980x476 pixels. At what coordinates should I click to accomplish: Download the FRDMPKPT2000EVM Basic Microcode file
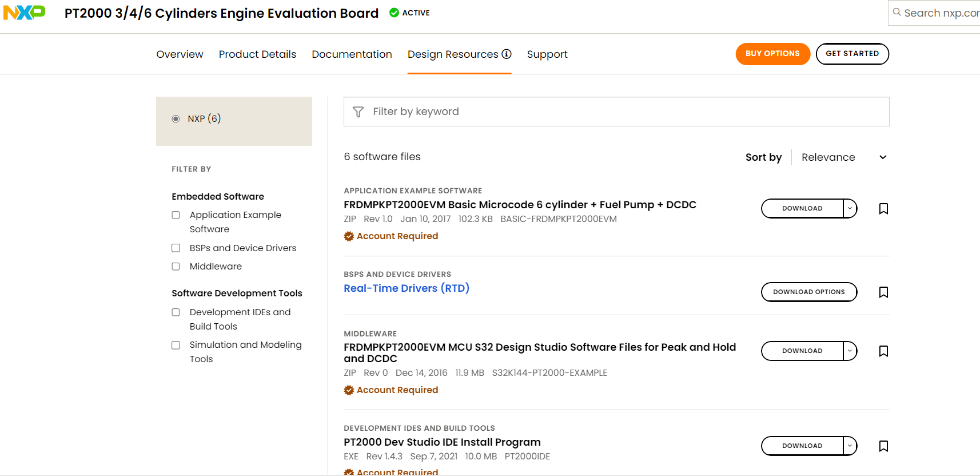[802, 208]
